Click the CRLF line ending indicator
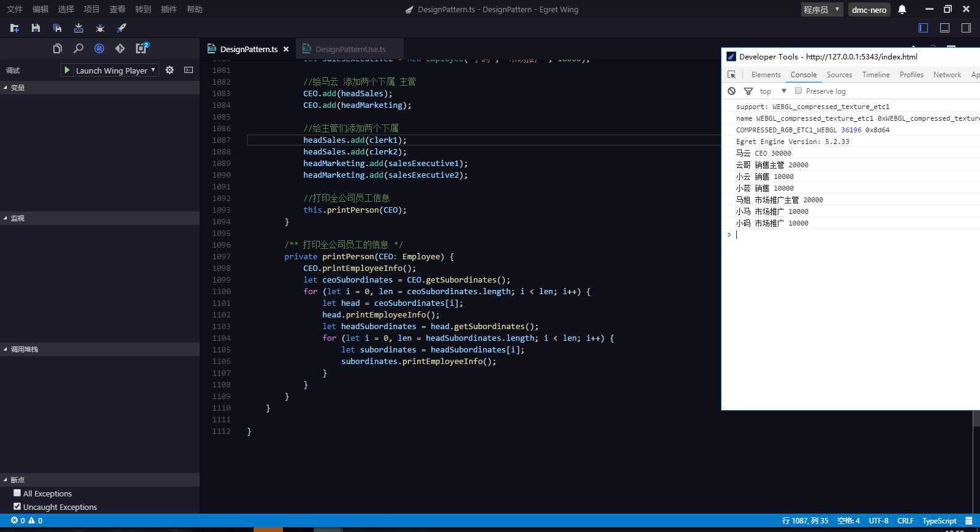Viewport: 980px width, 532px height. coord(905,520)
